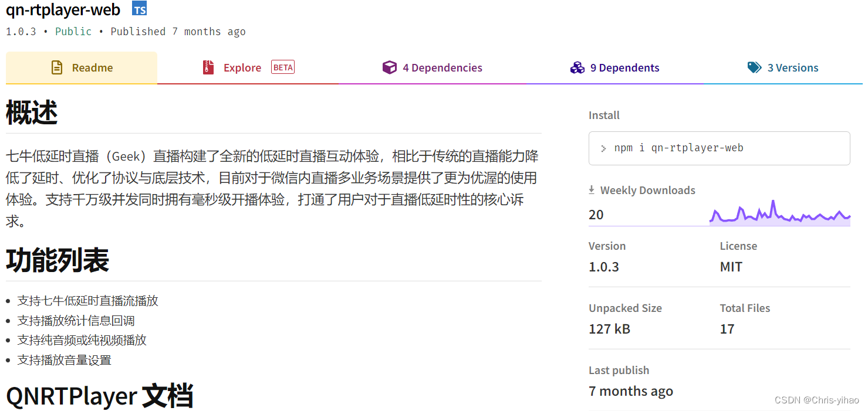Switch to the Explore tab
868x411 pixels.
click(248, 67)
